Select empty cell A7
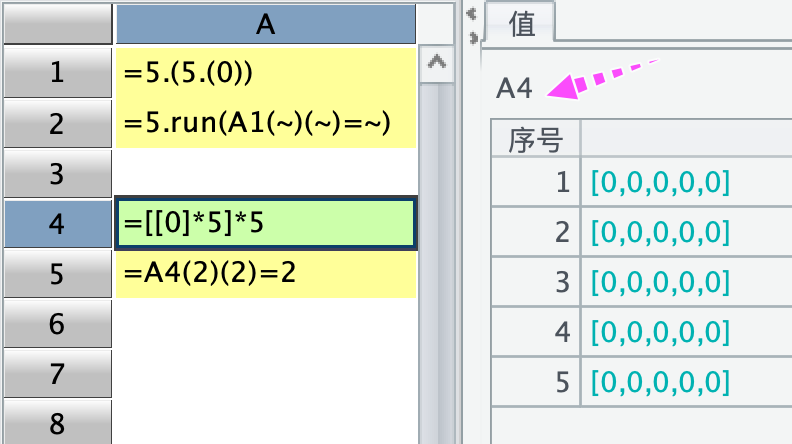This screenshot has width=792, height=444. pos(266,373)
